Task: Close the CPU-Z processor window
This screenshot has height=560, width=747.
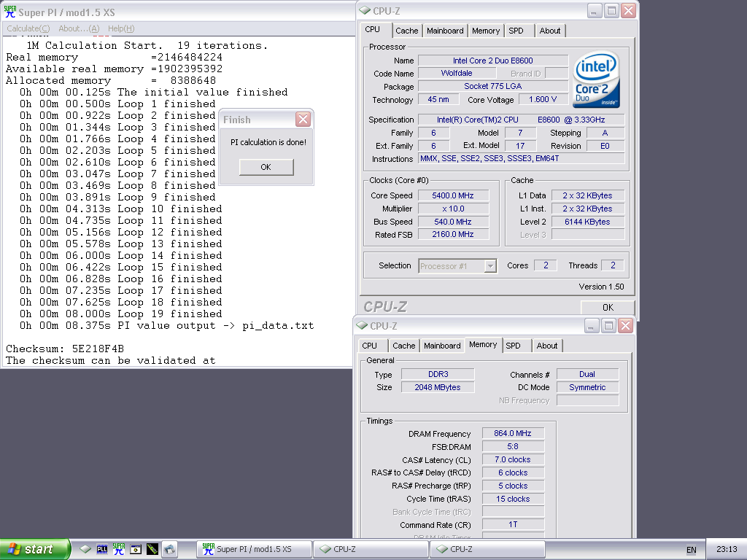Action: (x=628, y=10)
